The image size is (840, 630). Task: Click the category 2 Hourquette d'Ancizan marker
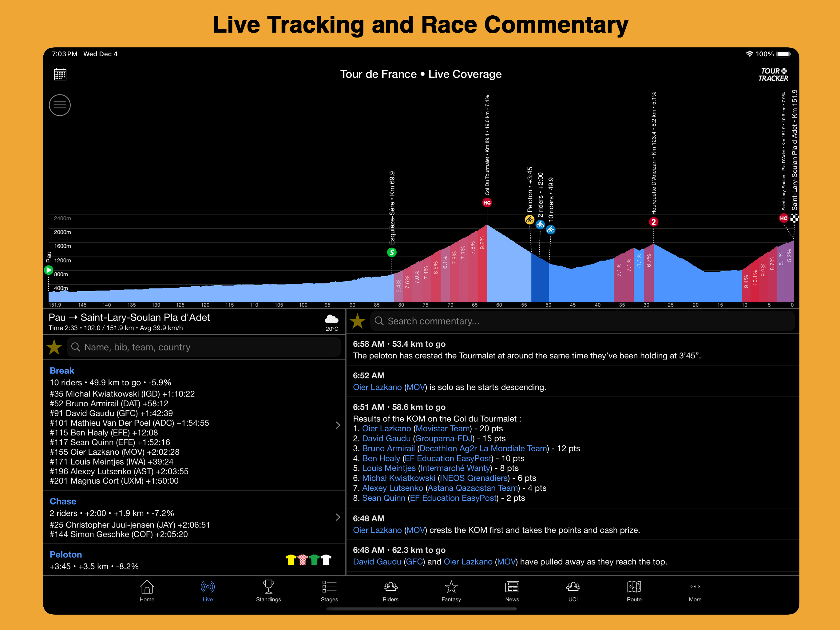653,222
